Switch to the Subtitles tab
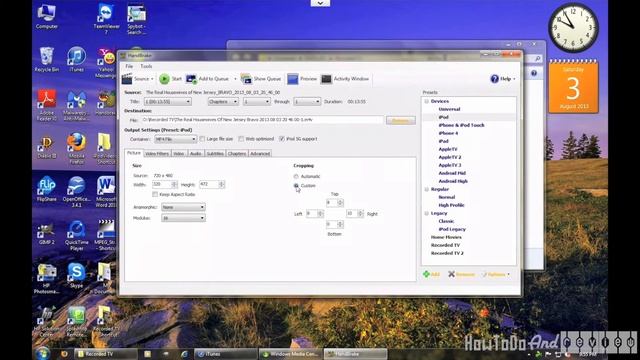 coord(215,154)
